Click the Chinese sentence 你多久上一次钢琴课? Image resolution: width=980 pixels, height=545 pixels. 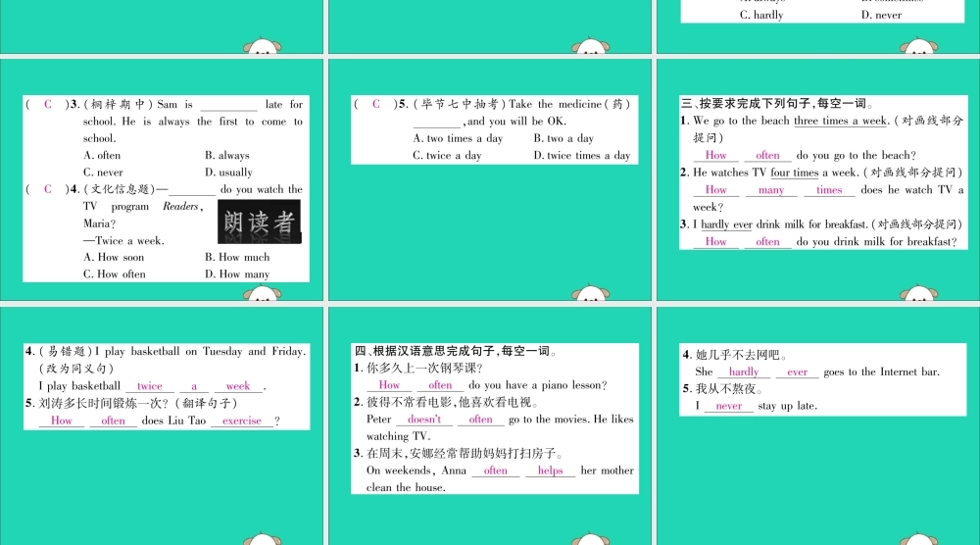(424, 369)
